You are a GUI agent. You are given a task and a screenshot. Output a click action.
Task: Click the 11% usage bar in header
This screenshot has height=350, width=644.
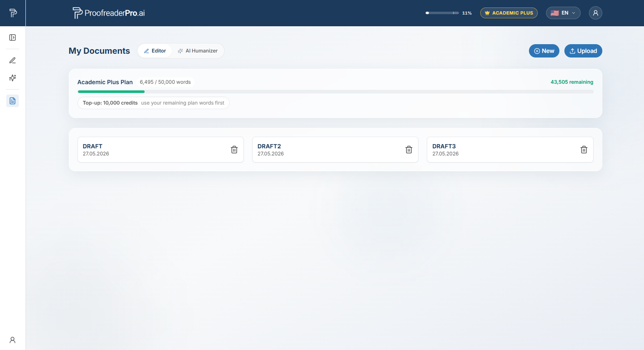(442, 13)
